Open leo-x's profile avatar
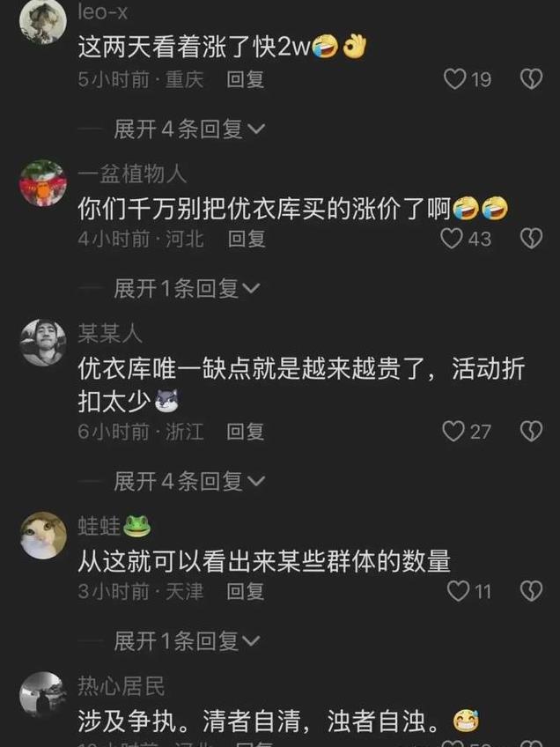Image resolution: width=560 pixels, height=747 pixels. point(43,20)
